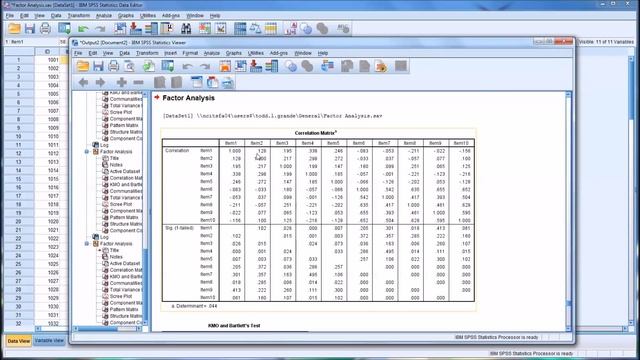Viewport: 640px width, 360px height.
Task: Select Cases icon in Data Editor toolbar
Action: (271, 28)
